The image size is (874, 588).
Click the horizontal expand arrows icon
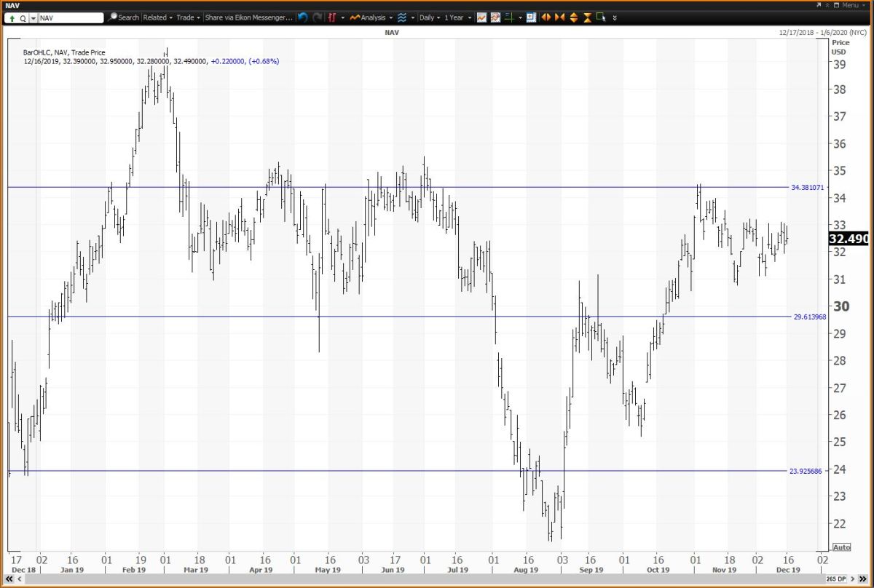click(x=546, y=17)
